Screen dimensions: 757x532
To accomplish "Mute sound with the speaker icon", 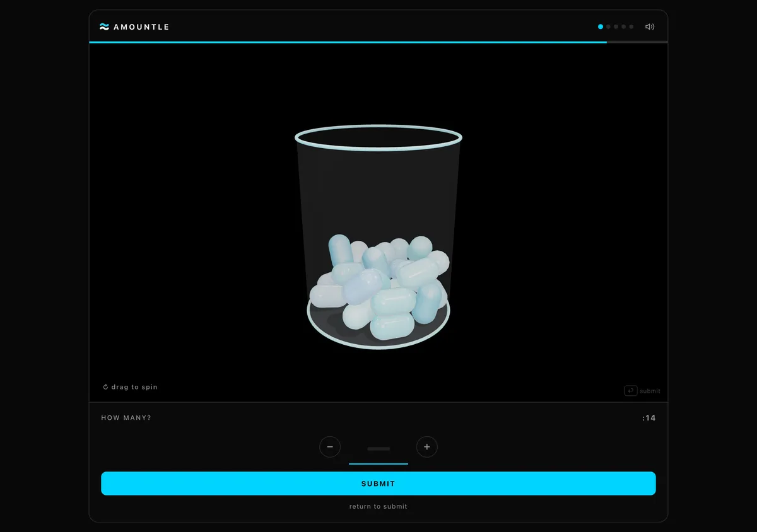I will point(650,27).
